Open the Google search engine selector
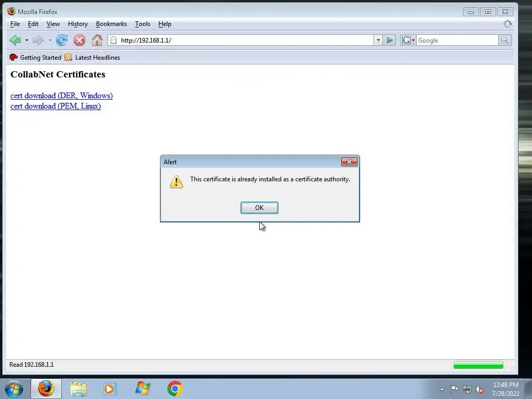 (408, 41)
